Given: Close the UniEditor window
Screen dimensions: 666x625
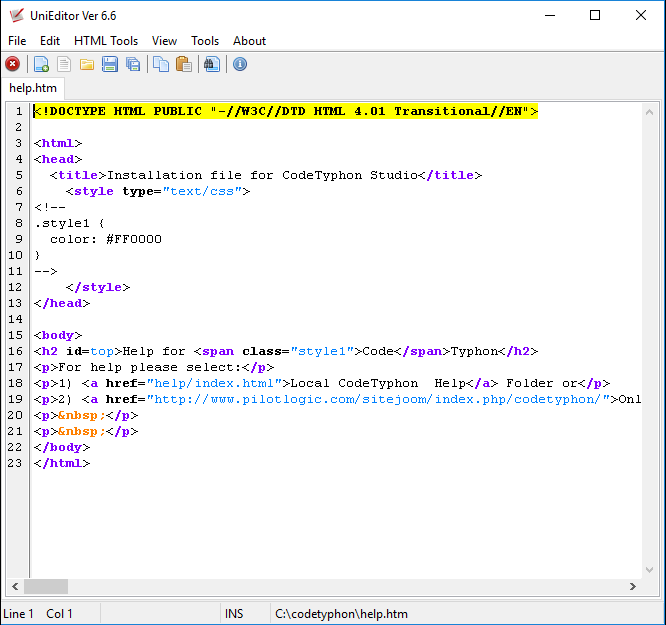Looking at the screenshot, I should (x=641, y=15).
